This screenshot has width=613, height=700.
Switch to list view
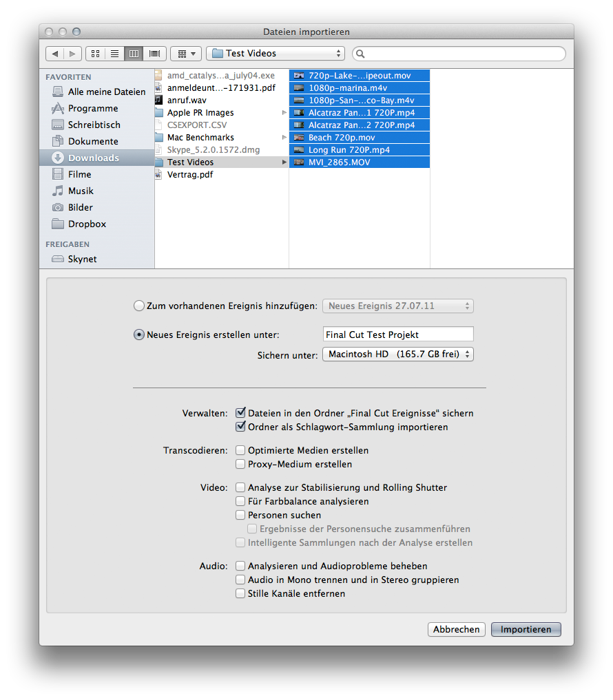pyautogui.click(x=114, y=54)
